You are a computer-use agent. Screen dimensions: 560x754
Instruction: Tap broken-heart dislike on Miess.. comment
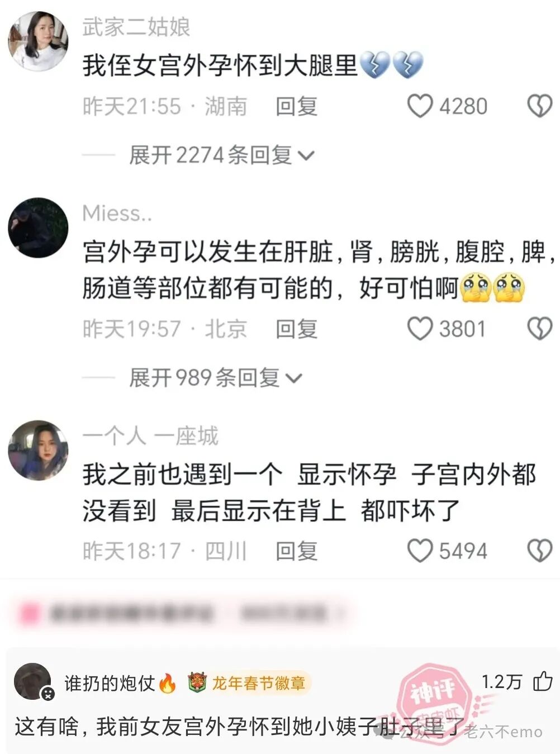[x=540, y=329]
